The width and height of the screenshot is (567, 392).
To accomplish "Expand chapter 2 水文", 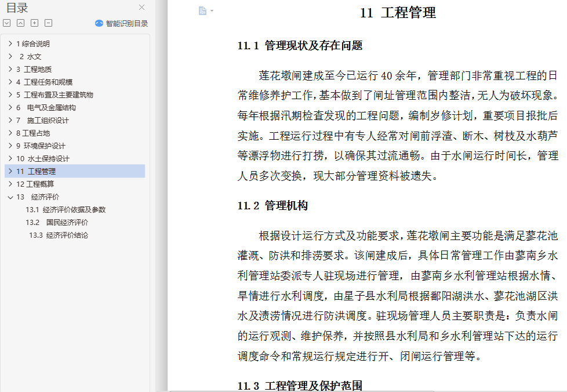I will pos(10,56).
